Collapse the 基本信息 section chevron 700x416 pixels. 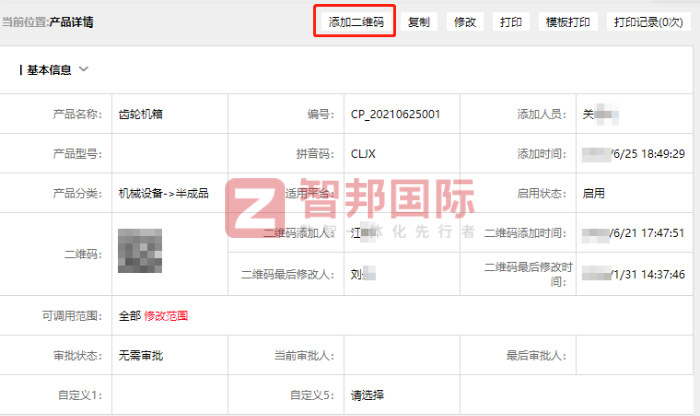[x=84, y=70]
